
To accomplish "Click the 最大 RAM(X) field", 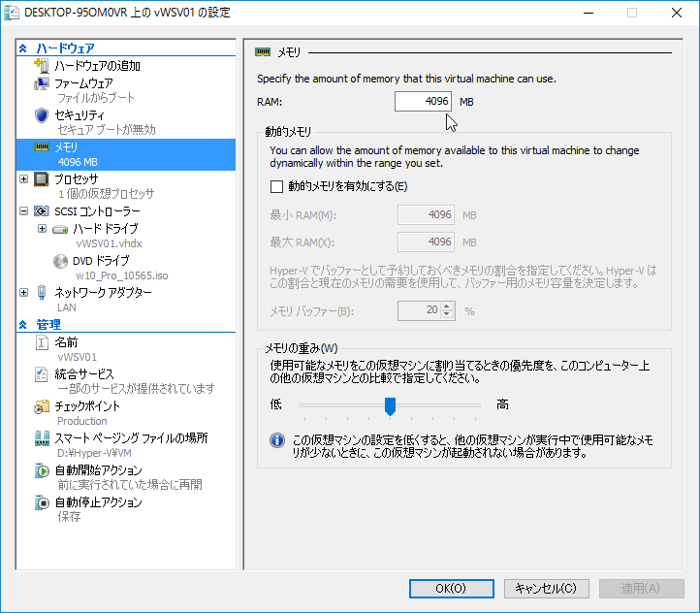I will tap(426, 242).
